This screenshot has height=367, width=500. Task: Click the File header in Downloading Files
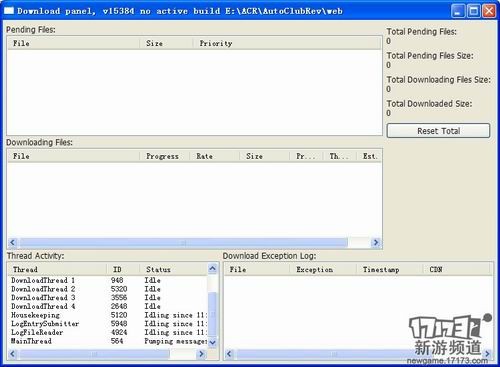point(73,156)
